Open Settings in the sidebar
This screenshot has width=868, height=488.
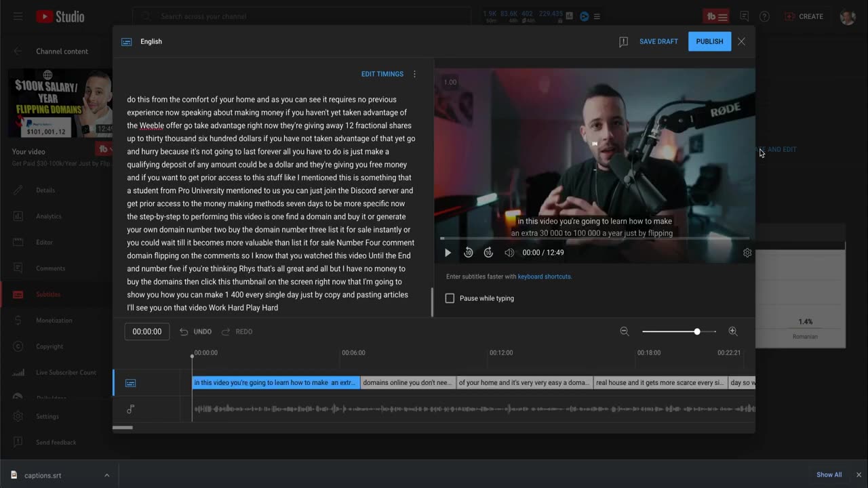(47, 416)
